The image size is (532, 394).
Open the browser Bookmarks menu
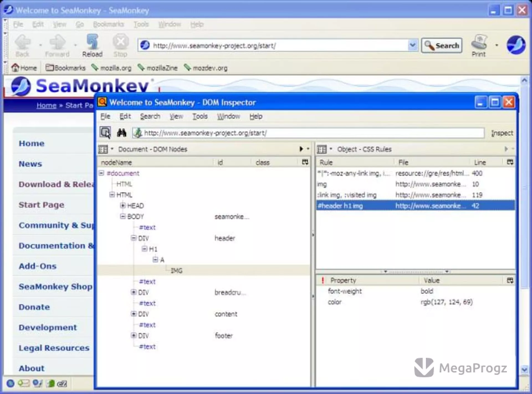pyautogui.click(x=108, y=24)
